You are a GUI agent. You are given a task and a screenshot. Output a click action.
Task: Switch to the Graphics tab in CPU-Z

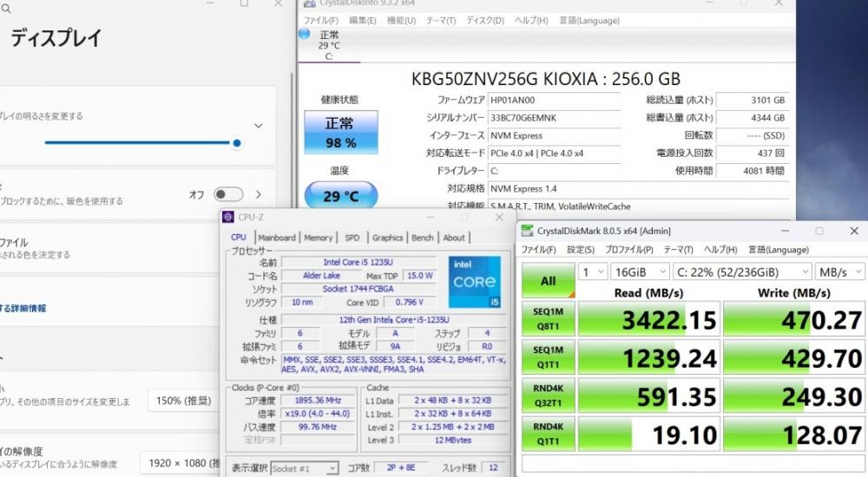pyautogui.click(x=387, y=238)
